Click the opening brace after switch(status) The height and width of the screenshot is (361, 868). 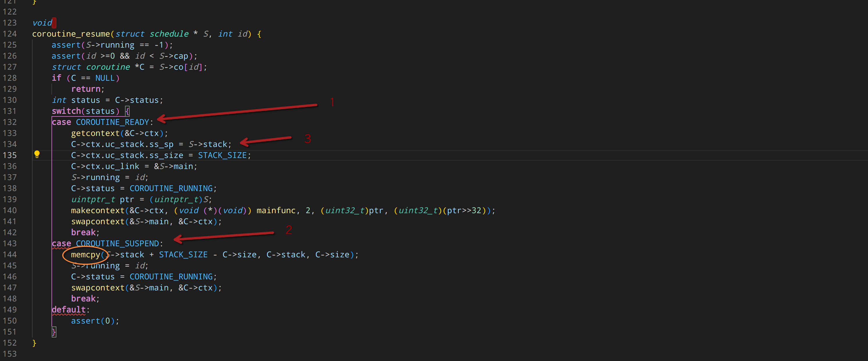click(x=127, y=111)
